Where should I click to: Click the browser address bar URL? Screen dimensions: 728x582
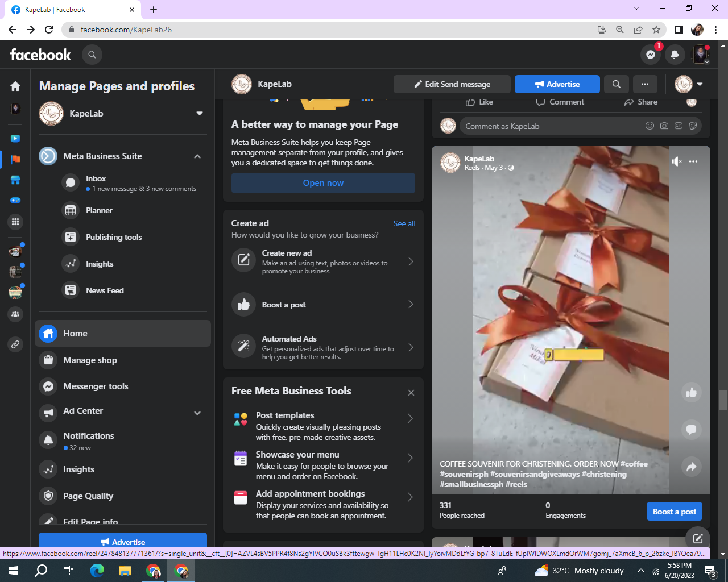click(126, 30)
